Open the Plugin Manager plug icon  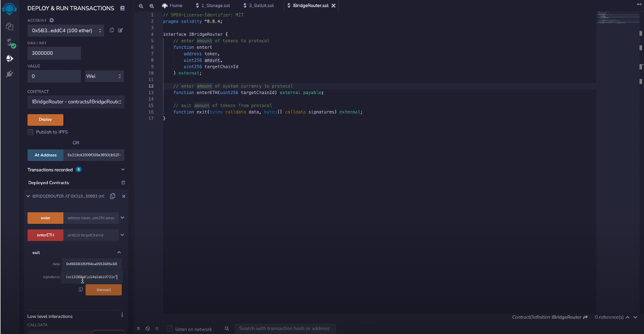point(10,74)
